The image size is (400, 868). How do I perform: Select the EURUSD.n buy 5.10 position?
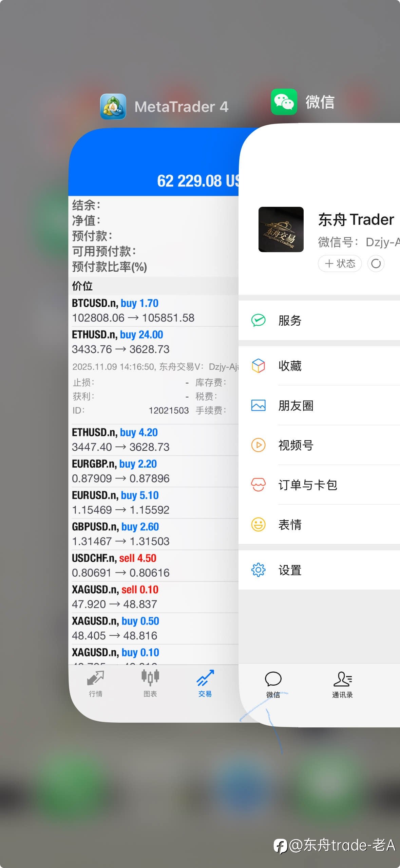(x=154, y=503)
